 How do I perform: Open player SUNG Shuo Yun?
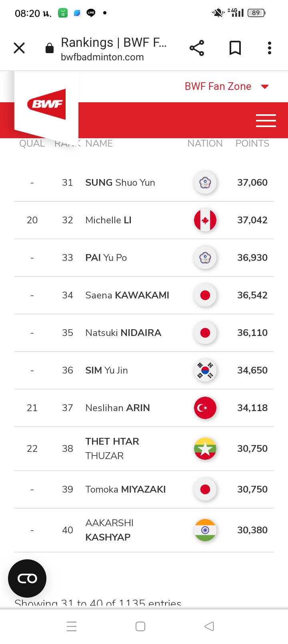click(x=120, y=183)
